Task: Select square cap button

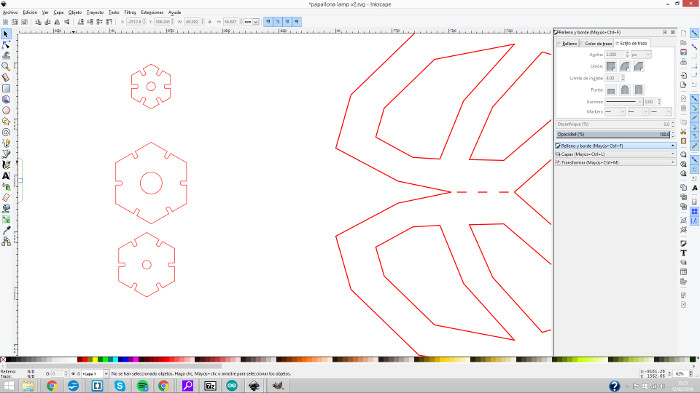Action: (x=638, y=90)
